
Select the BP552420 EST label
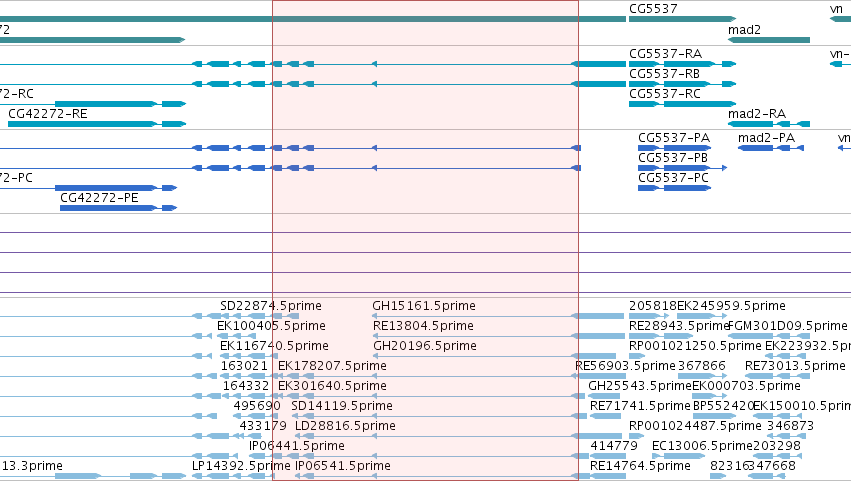click(x=723, y=407)
